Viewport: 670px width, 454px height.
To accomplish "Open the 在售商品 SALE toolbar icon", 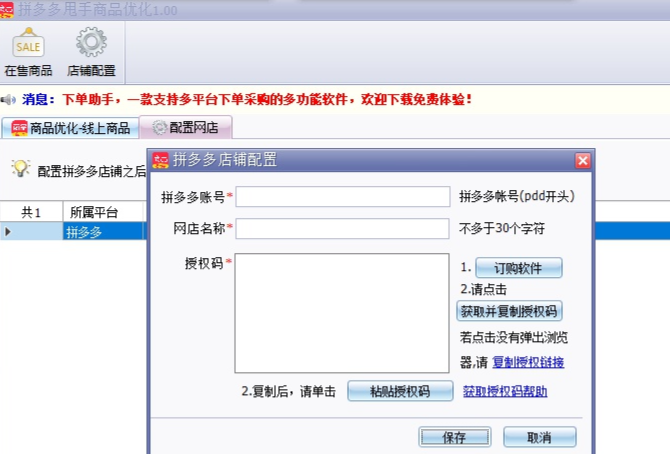I will (x=28, y=52).
